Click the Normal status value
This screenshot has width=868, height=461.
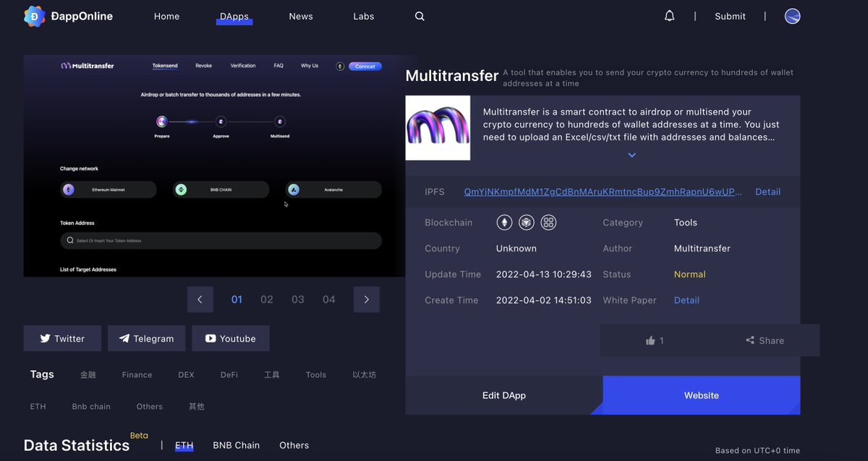click(x=689, y=274)
